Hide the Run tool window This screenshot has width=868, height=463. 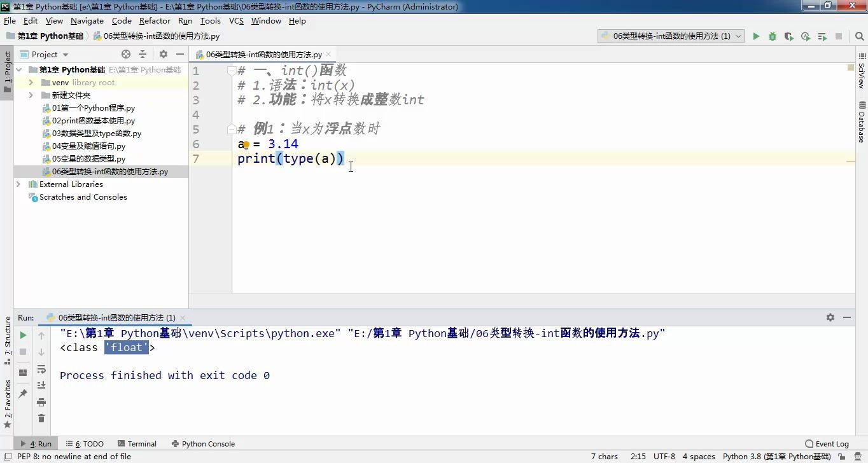click(x=847, y=317)
